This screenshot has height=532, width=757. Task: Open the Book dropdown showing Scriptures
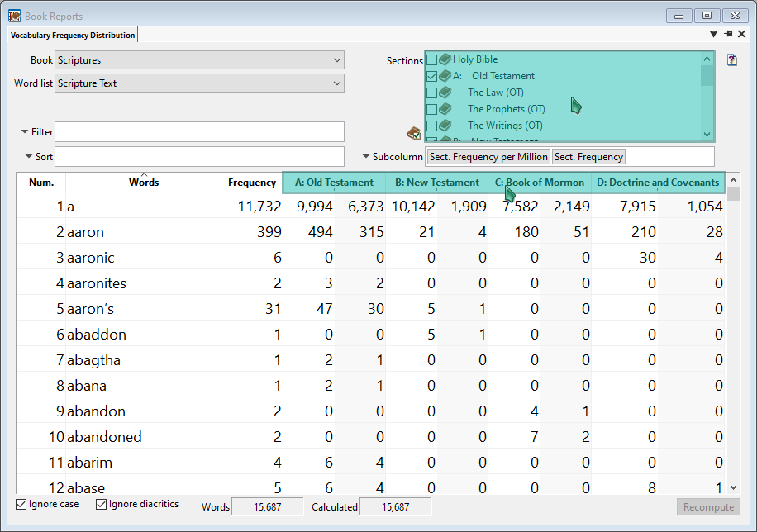199,60
